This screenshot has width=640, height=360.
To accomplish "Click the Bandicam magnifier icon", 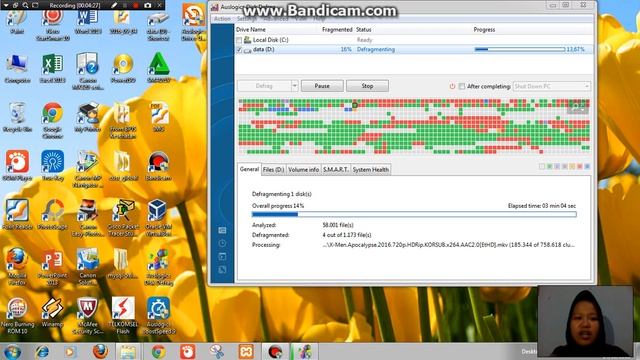I will (25, 5).
